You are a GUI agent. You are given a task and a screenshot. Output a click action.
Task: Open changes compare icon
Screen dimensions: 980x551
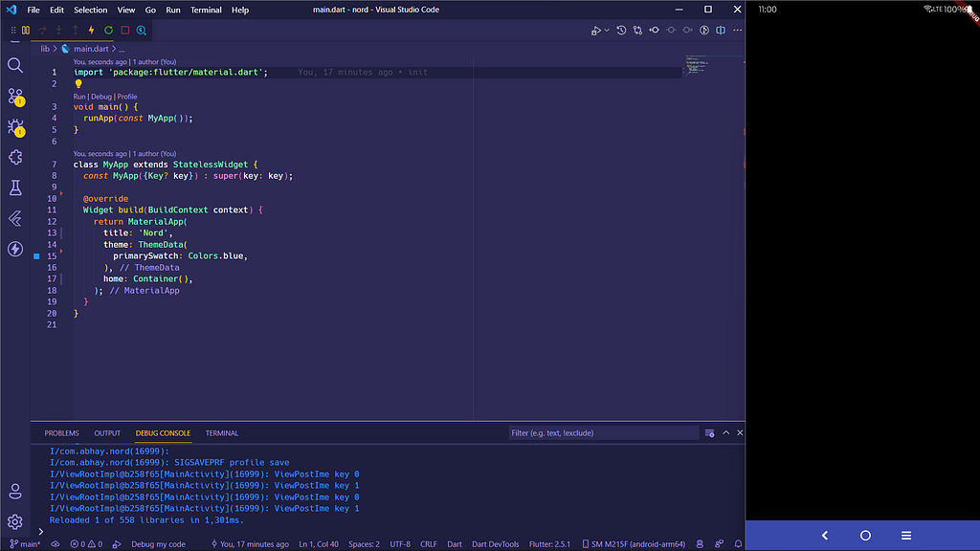tap(637, 30)
